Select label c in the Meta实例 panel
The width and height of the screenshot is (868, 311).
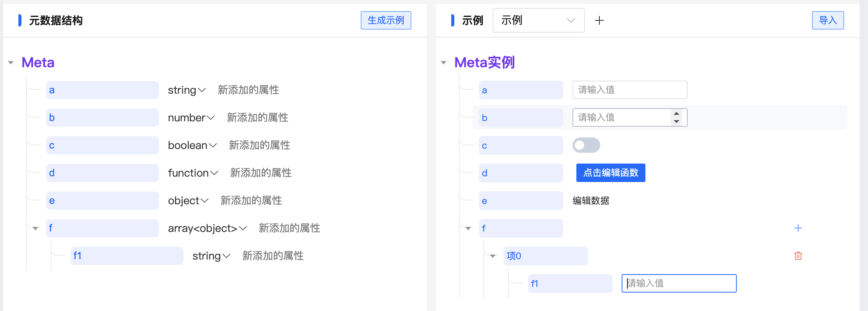521,146
